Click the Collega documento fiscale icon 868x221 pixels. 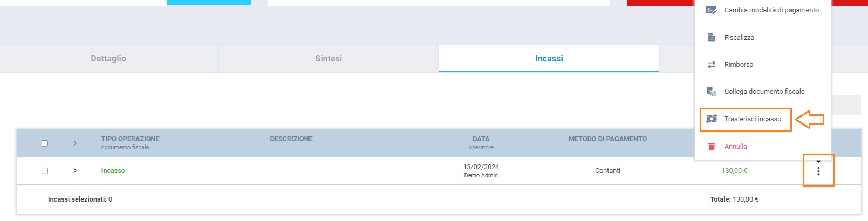click(x=712, y=92)
